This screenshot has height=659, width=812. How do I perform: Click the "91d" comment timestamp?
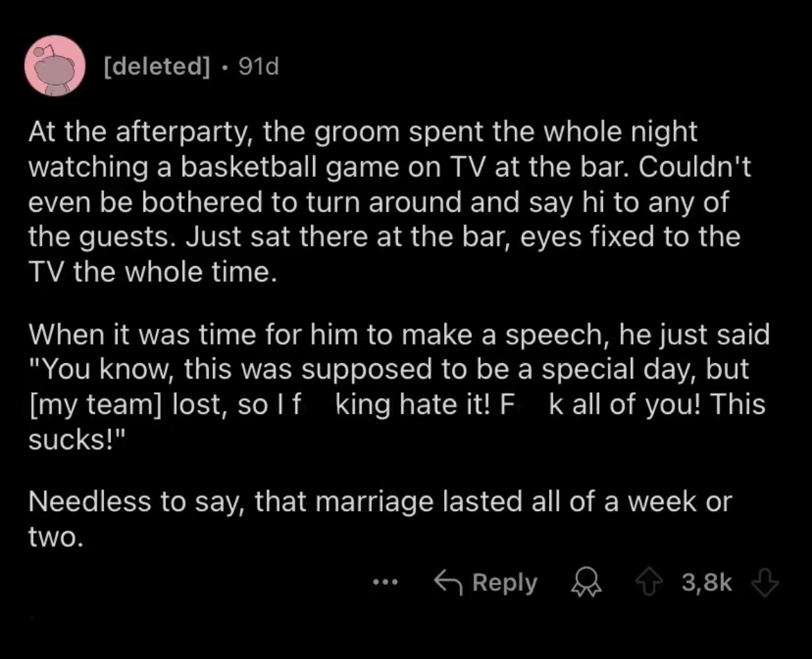point(257,67)
